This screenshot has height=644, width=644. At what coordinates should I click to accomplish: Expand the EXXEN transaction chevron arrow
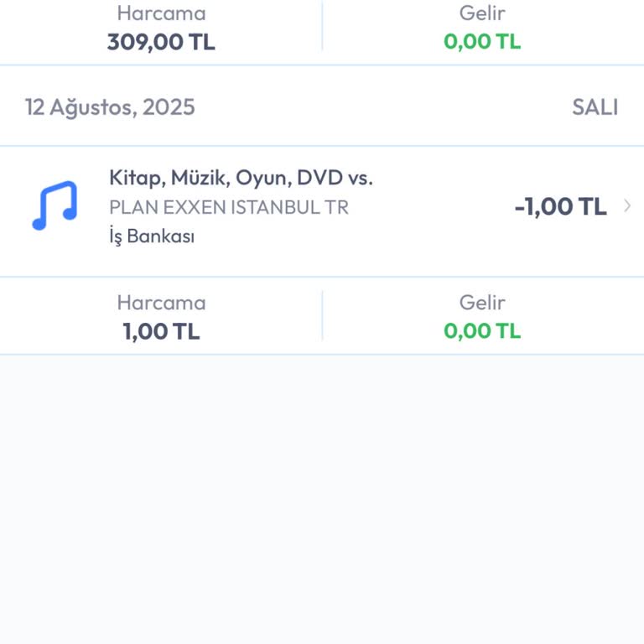point(627,206)
